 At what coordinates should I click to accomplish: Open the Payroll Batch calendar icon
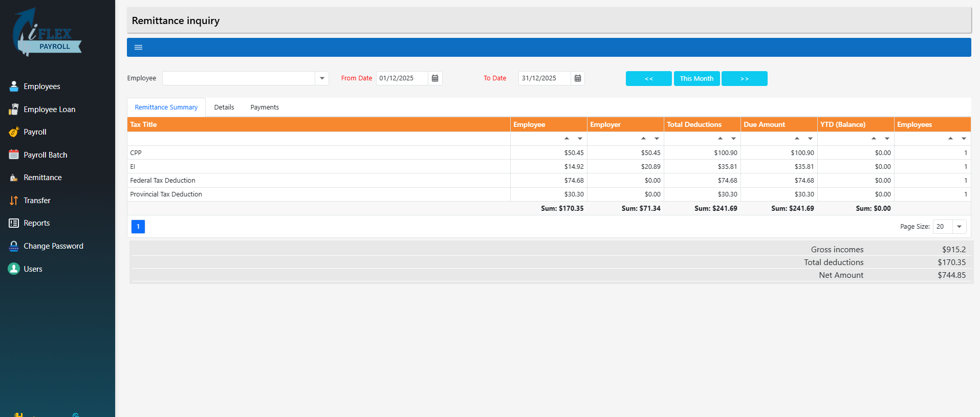click(x=14, y=155)
